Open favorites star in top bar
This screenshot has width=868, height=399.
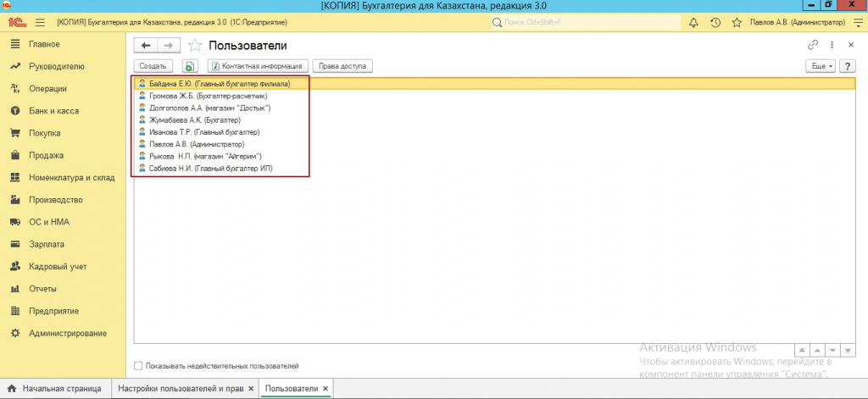[x=737, y=23]
